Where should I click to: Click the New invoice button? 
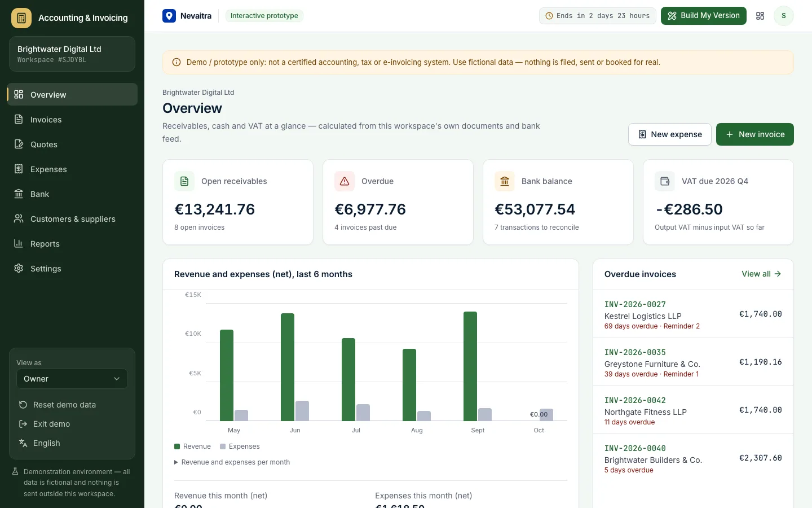pos(755,134)
